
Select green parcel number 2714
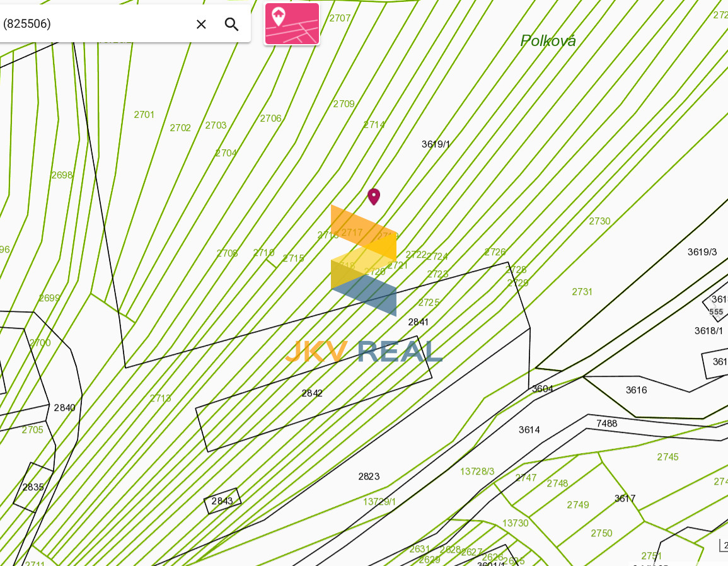[x=374, y=125]
